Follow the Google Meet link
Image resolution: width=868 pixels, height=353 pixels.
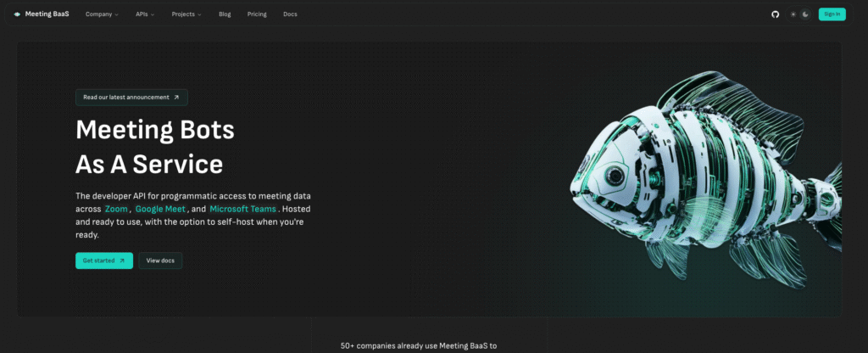160,209
